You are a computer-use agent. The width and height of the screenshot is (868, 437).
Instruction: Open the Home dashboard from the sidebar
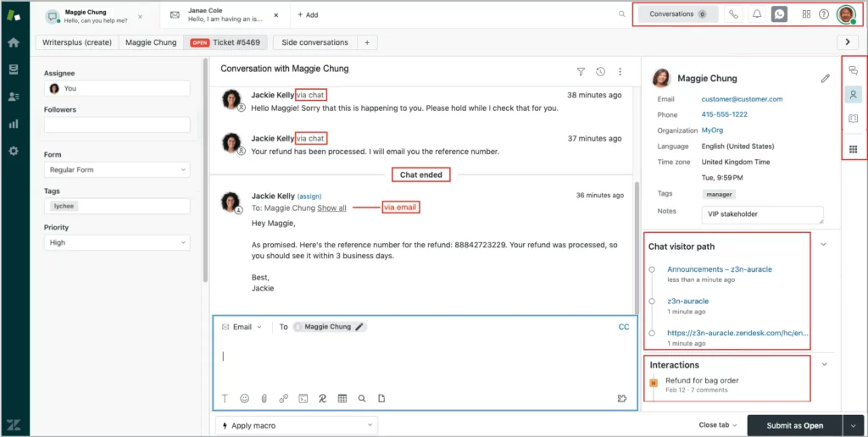click(x=14, y=42)
